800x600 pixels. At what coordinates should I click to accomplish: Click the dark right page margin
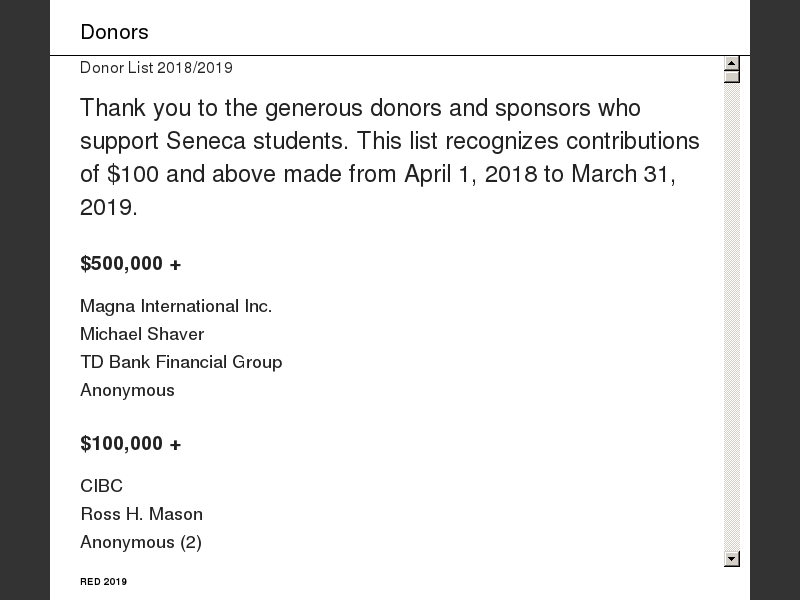pos(775,300)
